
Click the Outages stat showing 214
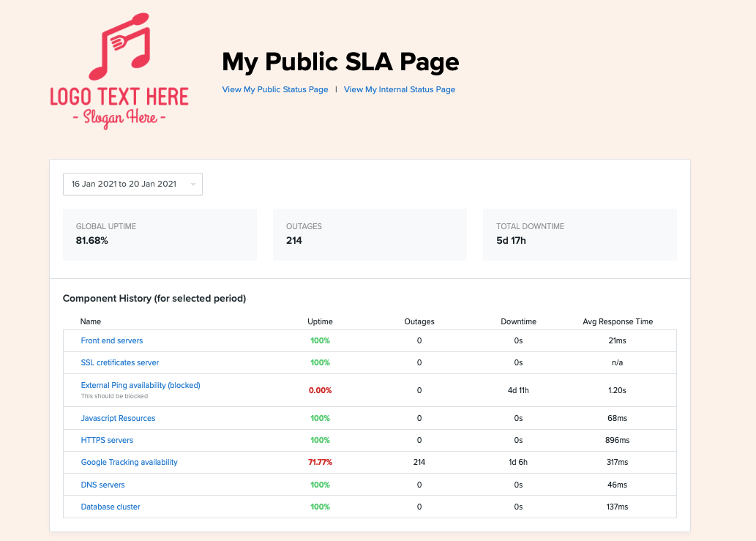pos(370,234)
